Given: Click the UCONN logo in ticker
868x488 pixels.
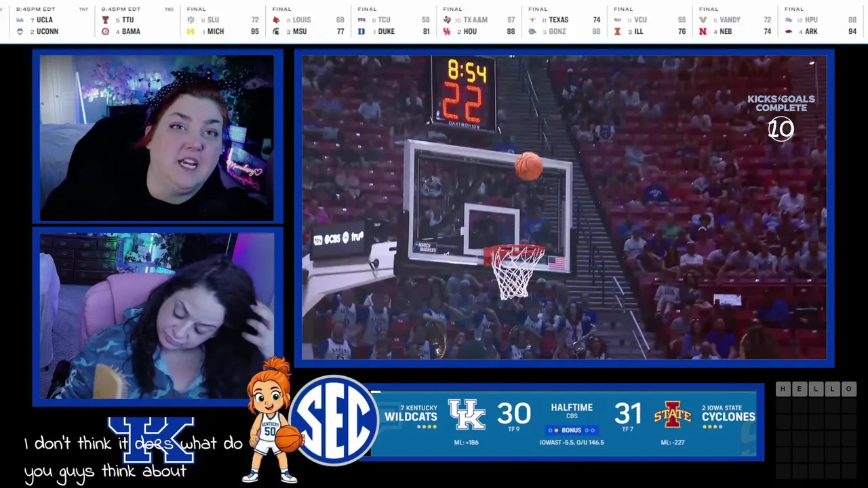Looking at the screenshot, I should point(20,32).
